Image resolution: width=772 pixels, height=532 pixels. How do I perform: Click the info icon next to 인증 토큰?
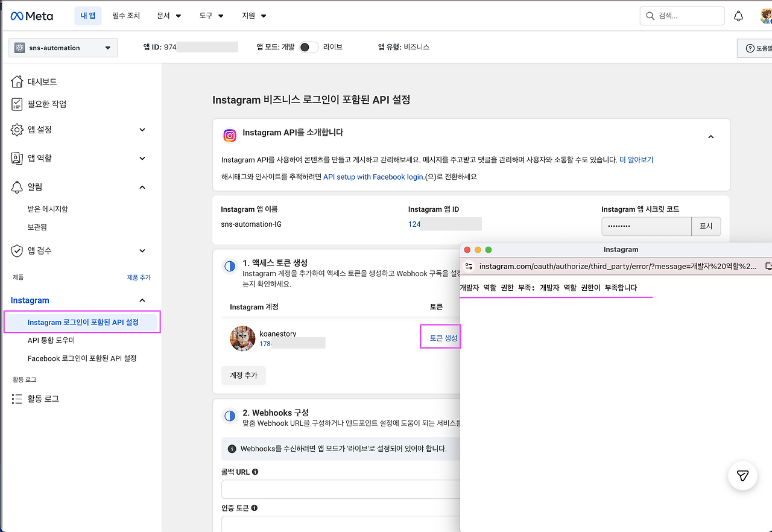(x=255, y=508)
